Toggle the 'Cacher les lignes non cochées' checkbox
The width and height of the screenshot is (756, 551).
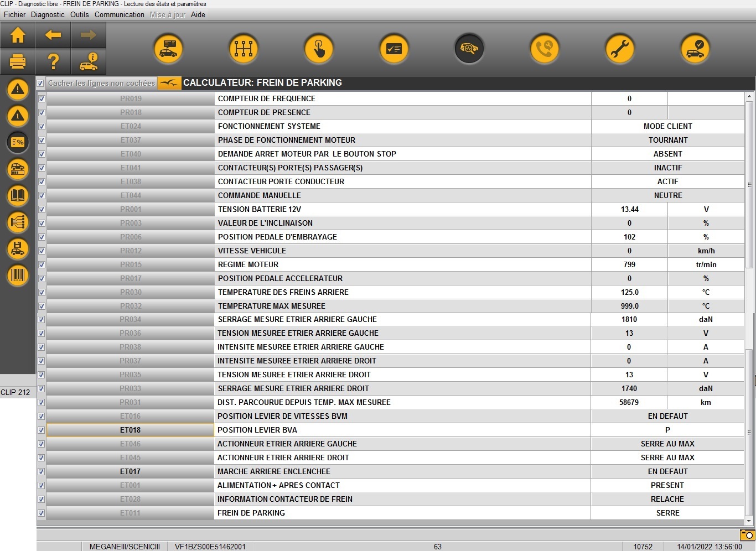(40, 84)
